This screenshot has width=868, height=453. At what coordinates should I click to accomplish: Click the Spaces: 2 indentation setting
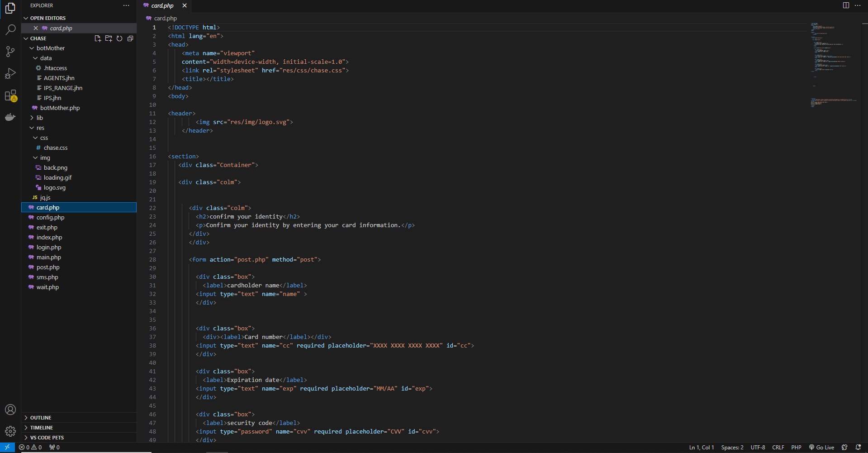point(732,448)
